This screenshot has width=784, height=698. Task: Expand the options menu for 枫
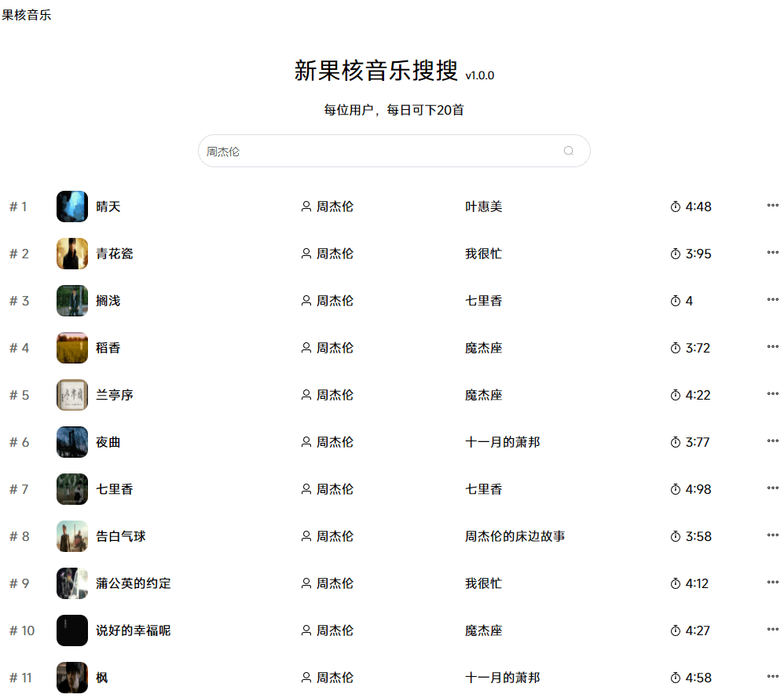[772, 677]
